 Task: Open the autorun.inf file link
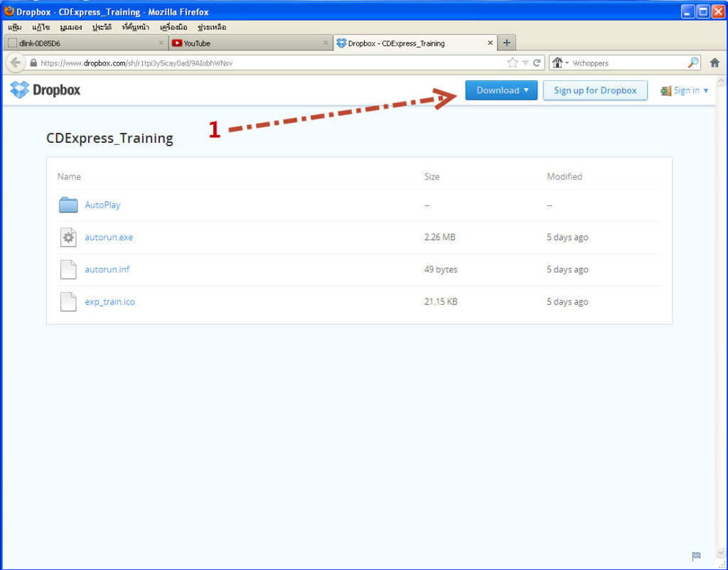coord(107,269)
